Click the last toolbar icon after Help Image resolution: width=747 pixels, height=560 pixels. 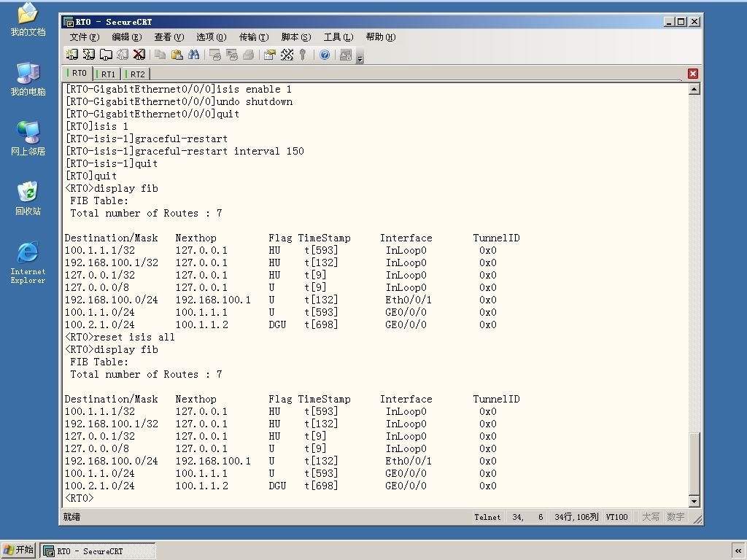346,55
